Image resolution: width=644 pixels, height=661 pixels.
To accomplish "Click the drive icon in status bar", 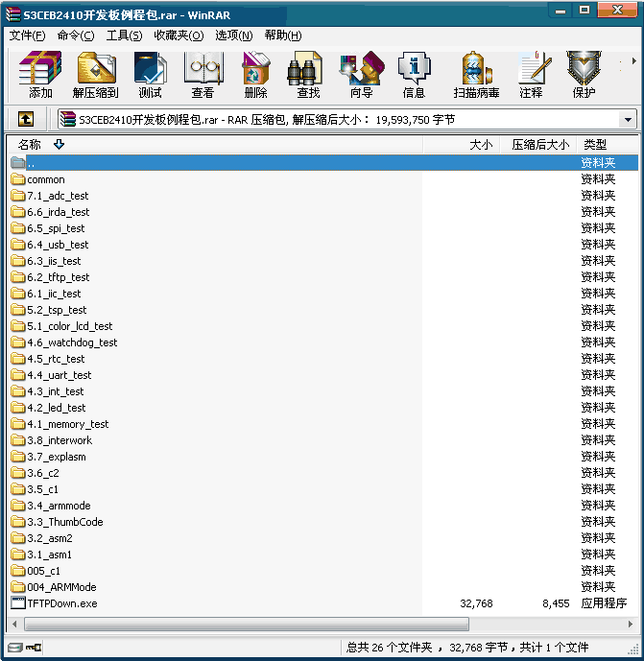I will coord(14,647).
